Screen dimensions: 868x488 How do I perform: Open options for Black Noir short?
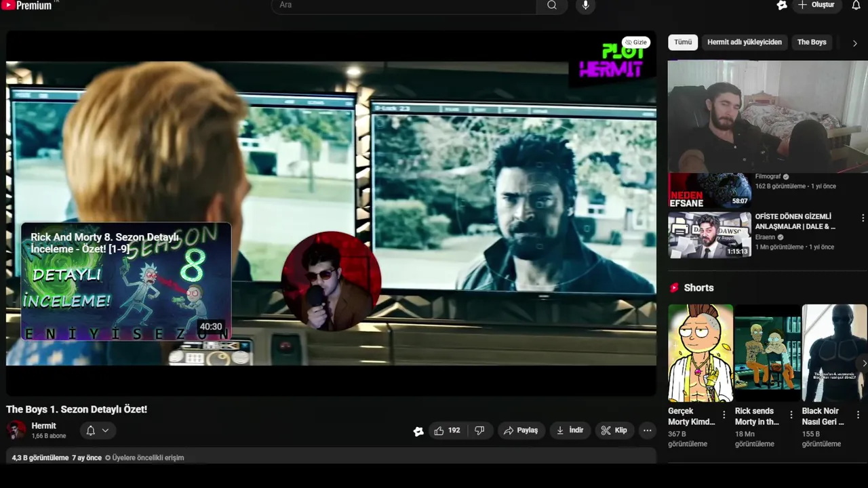(x=858, y=415)
